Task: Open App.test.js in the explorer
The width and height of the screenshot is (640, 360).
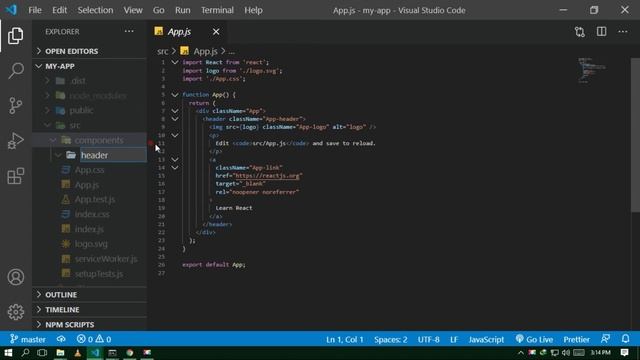Action: pos(90,200)
